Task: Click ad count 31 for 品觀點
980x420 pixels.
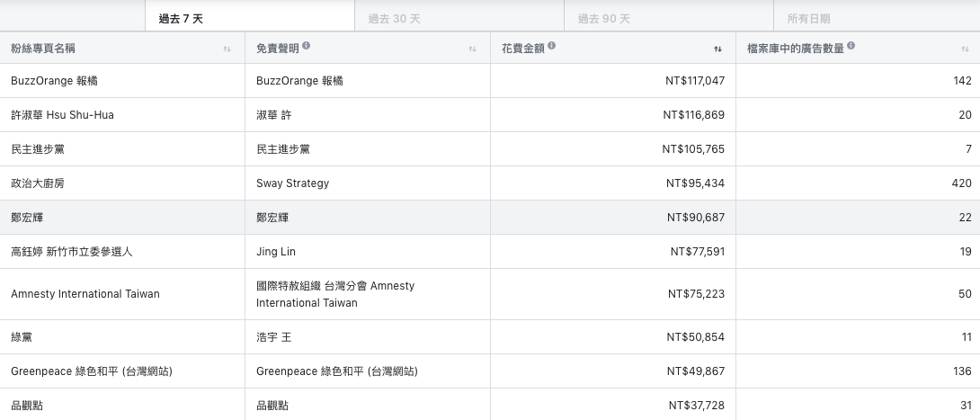Action: tap(966, 406)
